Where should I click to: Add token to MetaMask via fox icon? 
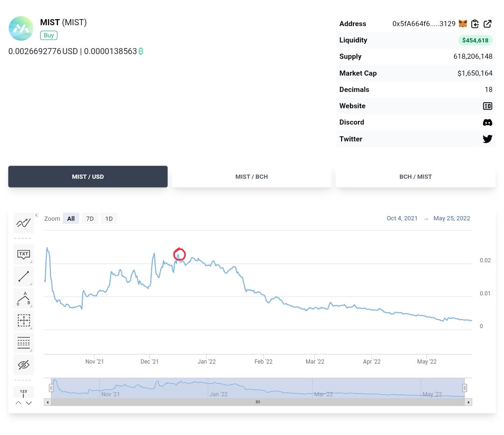(462, 23)
